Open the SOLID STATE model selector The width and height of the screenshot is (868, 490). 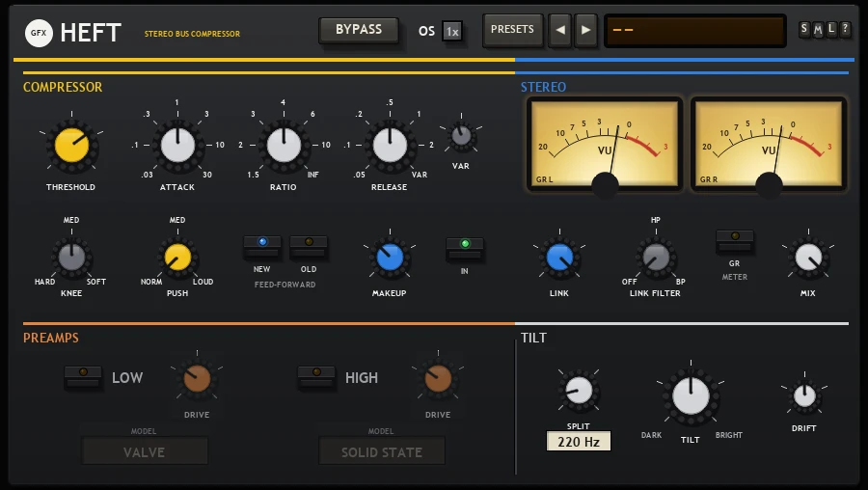click(382, 451)
